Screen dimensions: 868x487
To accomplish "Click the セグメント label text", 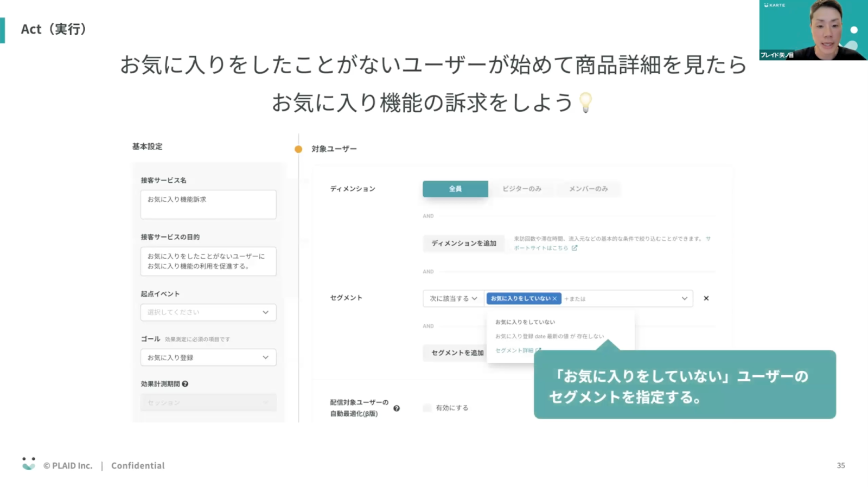I will (x=346, y=298).
